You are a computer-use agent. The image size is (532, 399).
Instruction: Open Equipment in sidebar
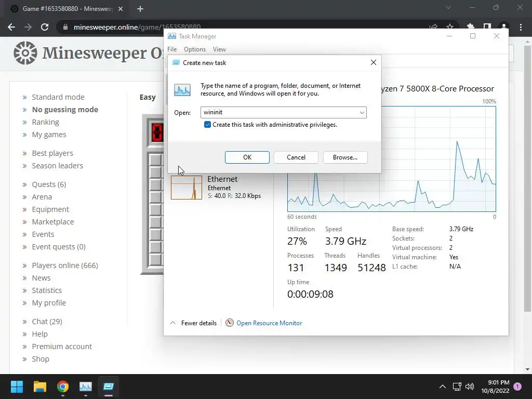pyautogui.click(x=50, y=209)
